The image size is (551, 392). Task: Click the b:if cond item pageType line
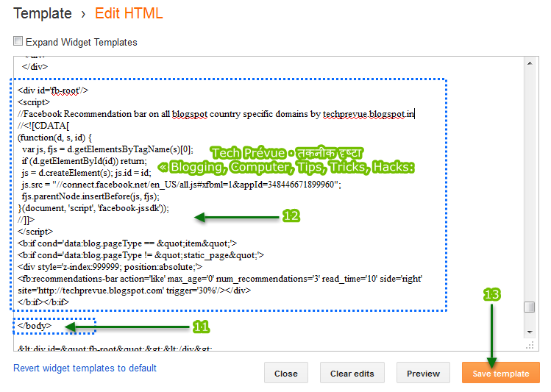click(127, 243)
